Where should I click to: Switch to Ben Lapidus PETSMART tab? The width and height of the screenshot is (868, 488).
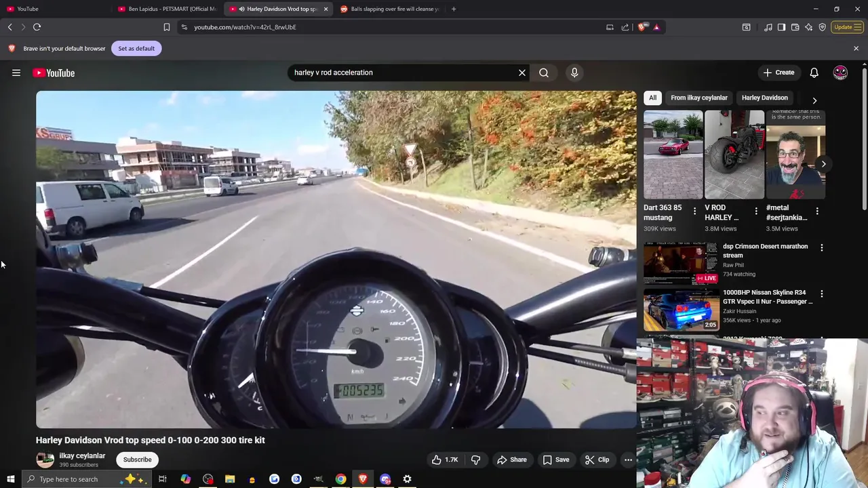click(166, 9)
